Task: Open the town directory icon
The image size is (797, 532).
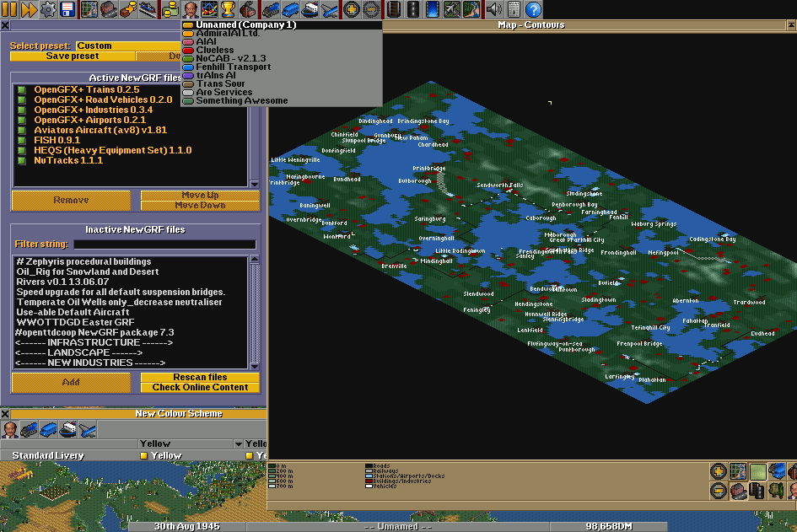Action: [x=109, y=9]
